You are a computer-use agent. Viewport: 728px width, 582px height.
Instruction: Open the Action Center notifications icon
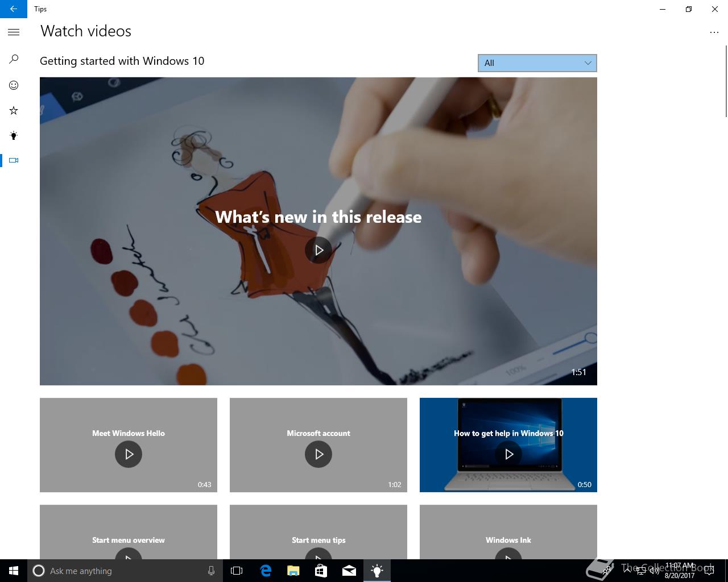pos(709,571)
